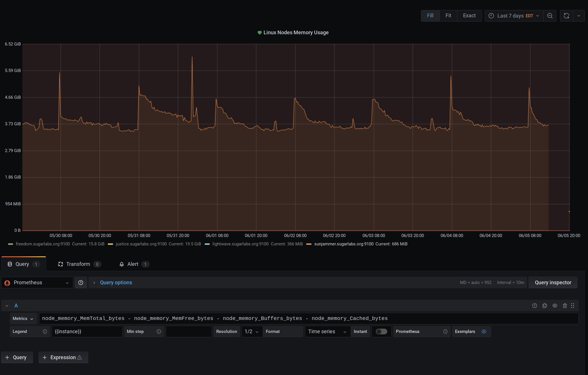588x375 pixels.
Task: Click the Legend info icon
Action: [45, 332]
